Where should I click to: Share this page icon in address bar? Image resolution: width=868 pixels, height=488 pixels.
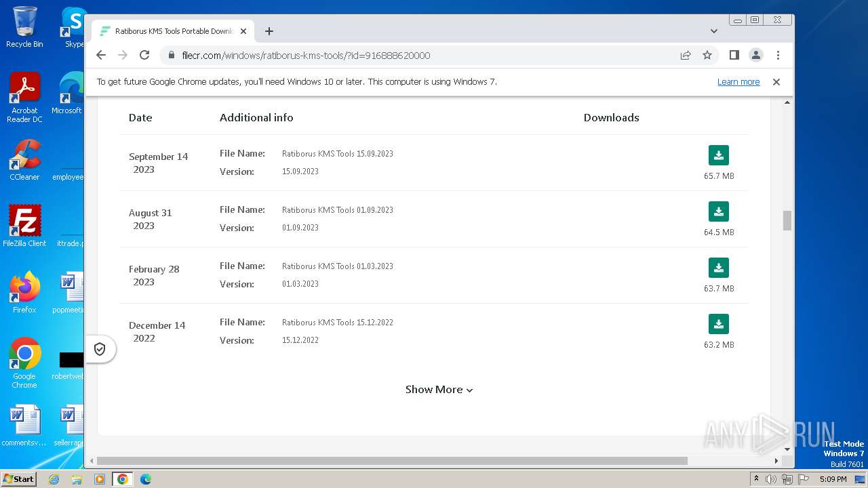(x=686, y=55)
